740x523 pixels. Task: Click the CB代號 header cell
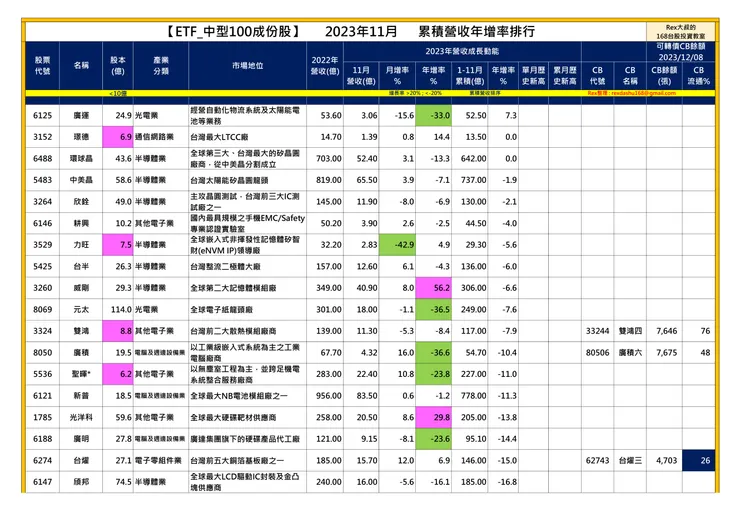[597, 76]
